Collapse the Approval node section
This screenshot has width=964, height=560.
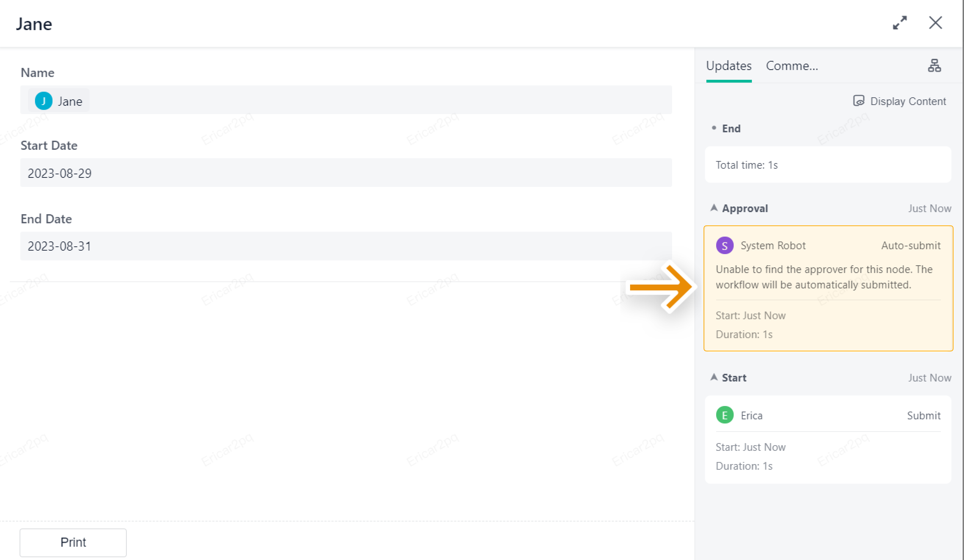[714, 208]
